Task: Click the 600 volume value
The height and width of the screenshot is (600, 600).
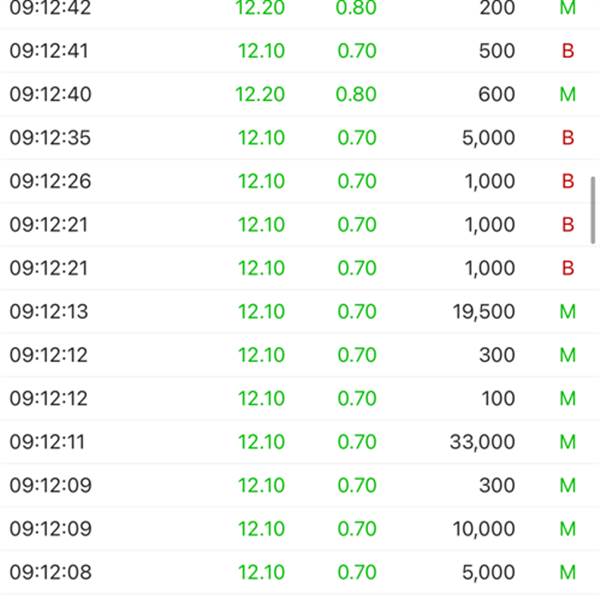Action: point(498,95)
